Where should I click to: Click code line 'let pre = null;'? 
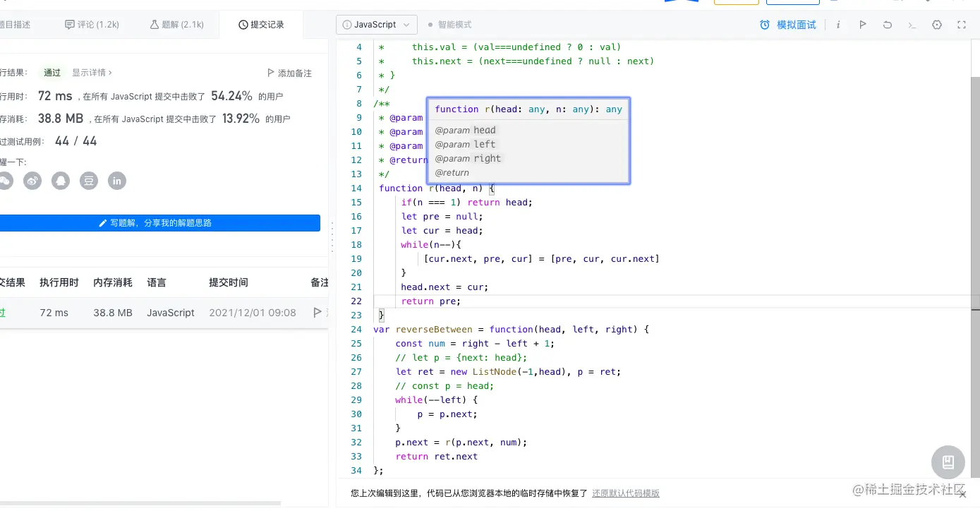click(x=442, y=217)
